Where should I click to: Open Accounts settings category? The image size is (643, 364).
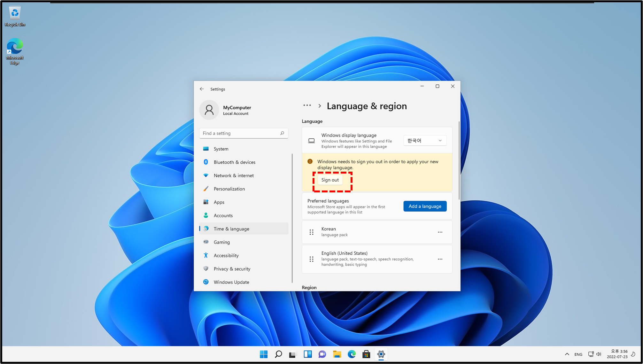point(244,215)
